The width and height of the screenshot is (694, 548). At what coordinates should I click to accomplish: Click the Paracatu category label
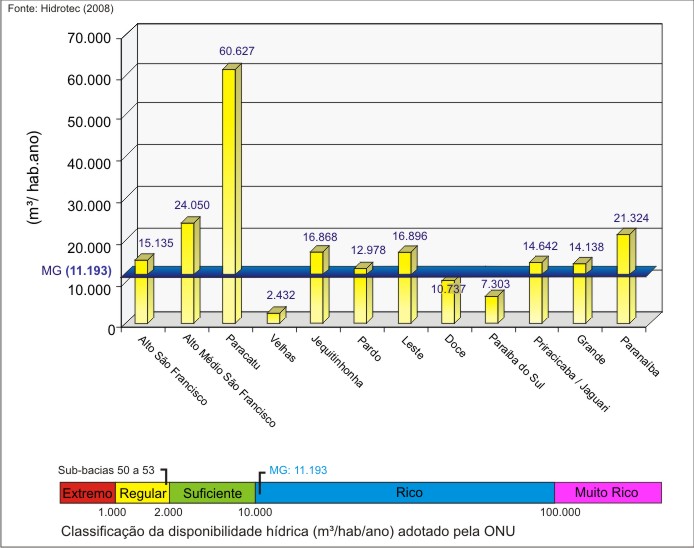[x=243, y=351]
